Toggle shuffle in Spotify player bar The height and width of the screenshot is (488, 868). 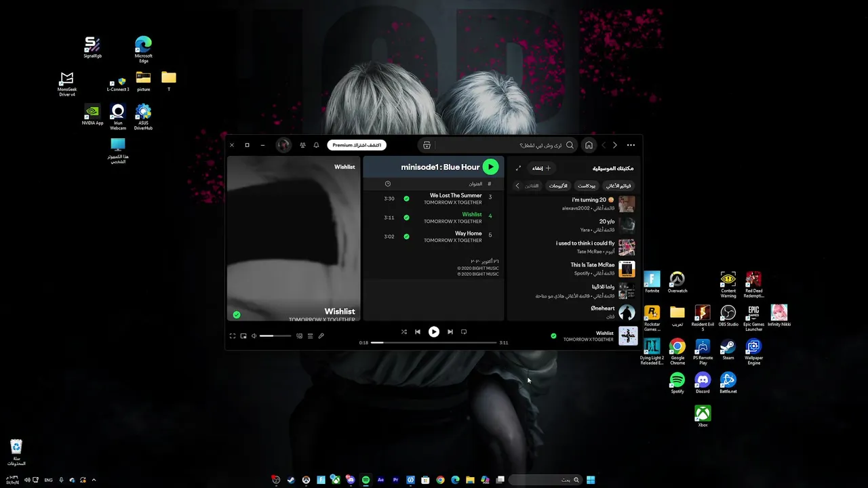click(404, 332)
